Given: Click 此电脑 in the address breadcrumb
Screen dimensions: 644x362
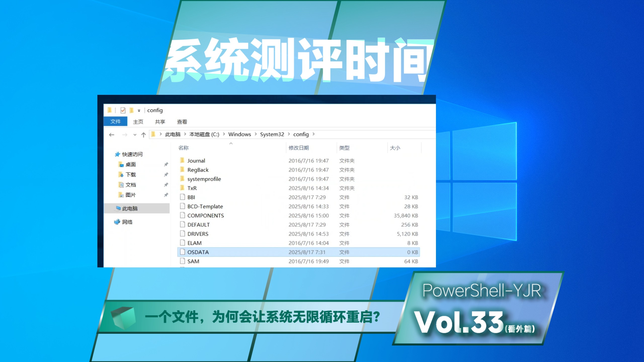Looking at the screenshot, I should (x=173, y=134).
